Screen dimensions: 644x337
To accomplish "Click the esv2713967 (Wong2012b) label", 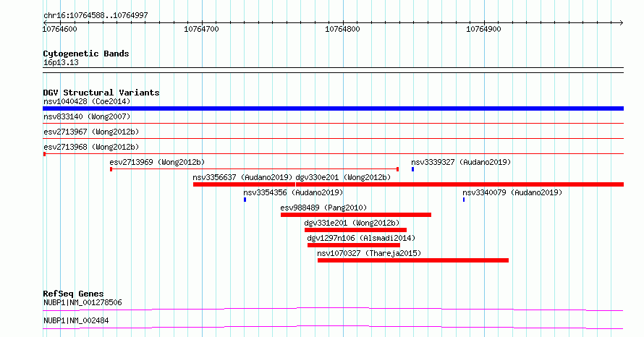I will (91, 132).
